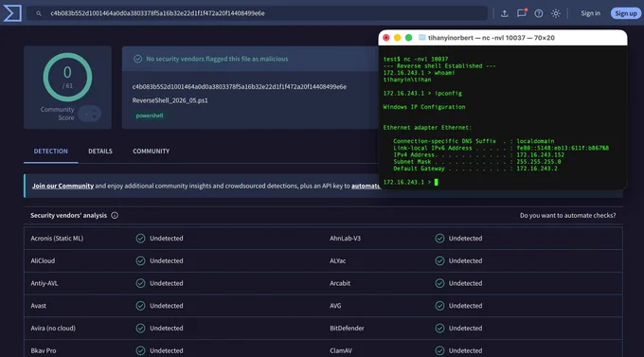Click Do you want to automate checks?
Viewport: 644px width, 357px height.
click(x=567, y=215)
